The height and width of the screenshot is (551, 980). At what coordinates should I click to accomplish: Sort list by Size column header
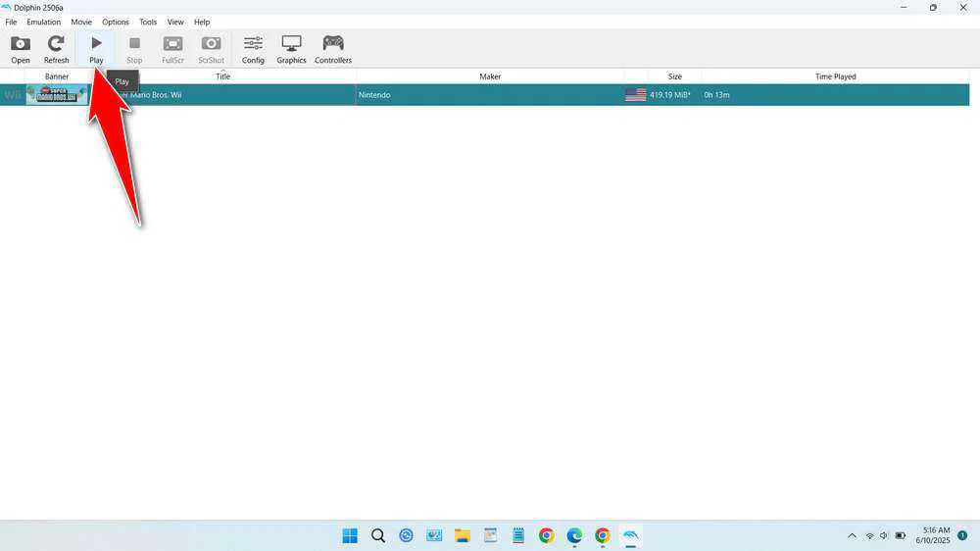[x=674, y=76]
